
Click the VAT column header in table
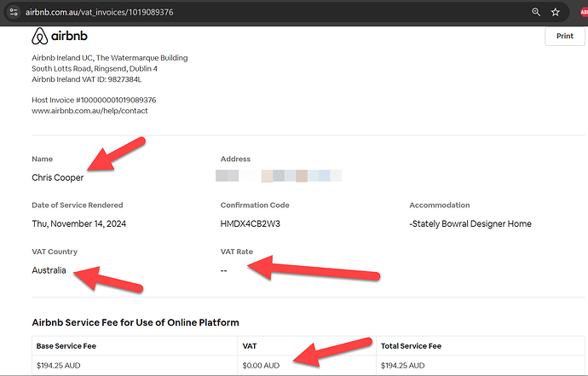coord(250,346)
